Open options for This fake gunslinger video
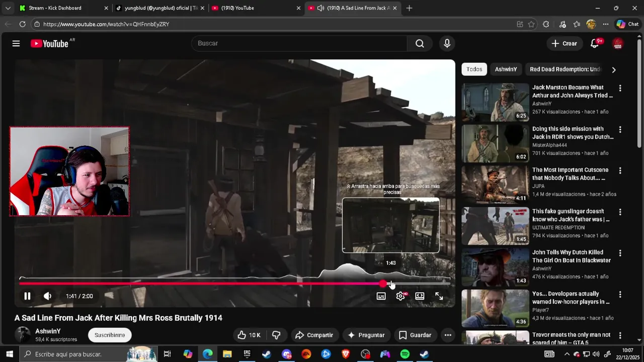This screenshot has width=644, height=362. [620, 212]
